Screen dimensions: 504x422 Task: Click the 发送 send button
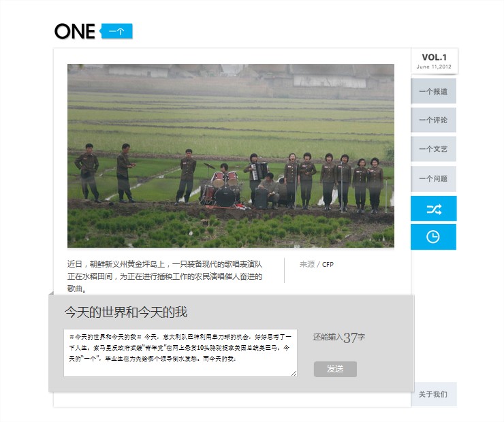(x=335, y=369)
